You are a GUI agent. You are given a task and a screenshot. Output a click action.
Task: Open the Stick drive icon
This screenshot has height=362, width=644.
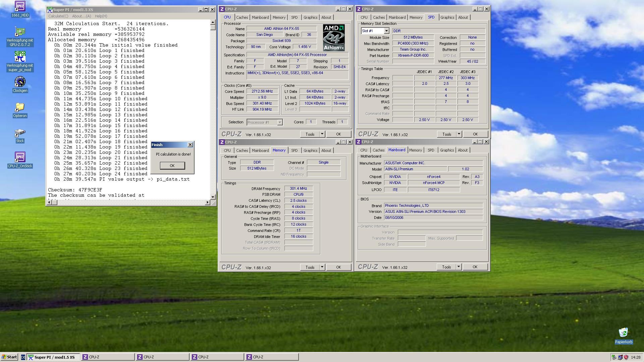pyautogui.click(x=20, y=135)
